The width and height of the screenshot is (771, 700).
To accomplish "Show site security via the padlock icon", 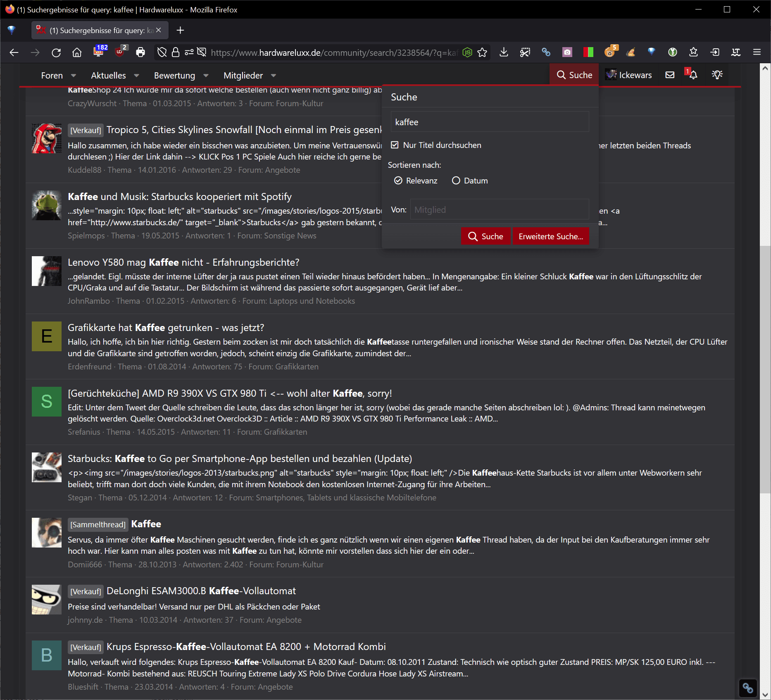I will [176, 52].
